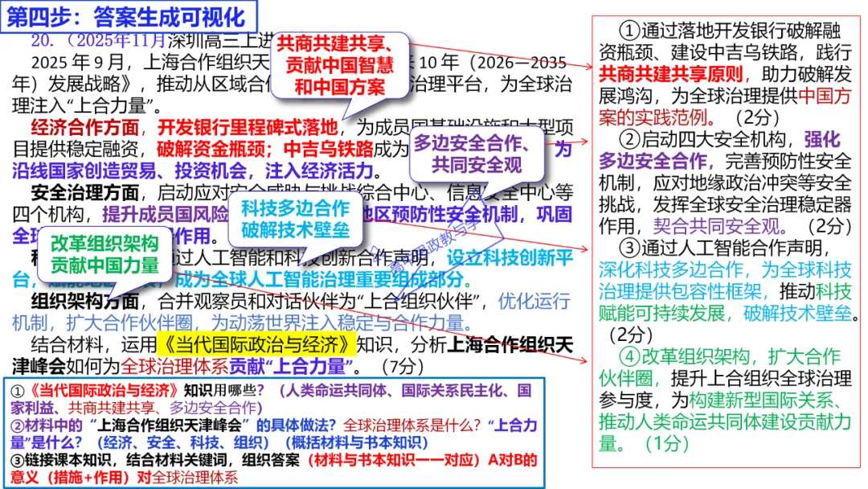Click the red heading "经济合作方面"
Viewport: 868px width, 489px height.
(84, 127)
